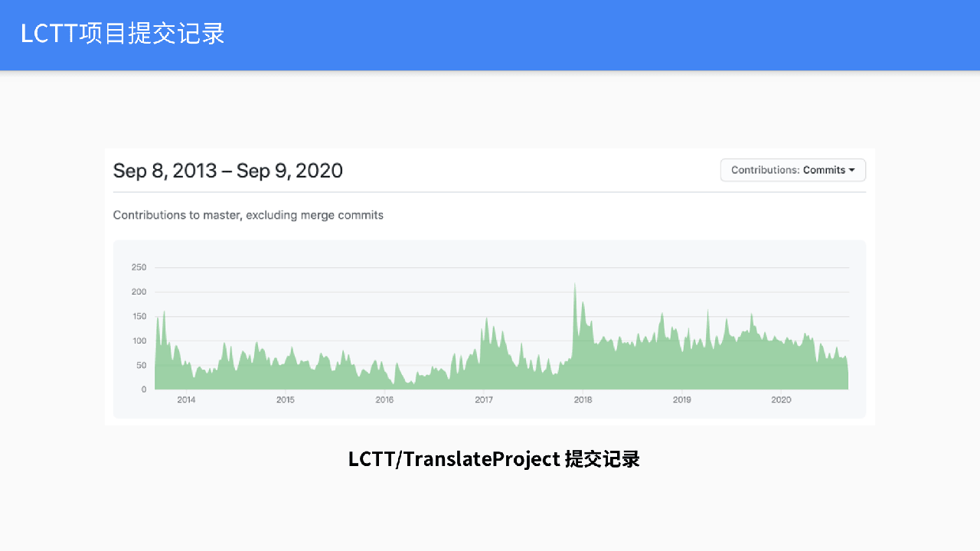Screen dimensions: 980x551
Task: Click the 50 label on y-axis
Action: (141, 365)
